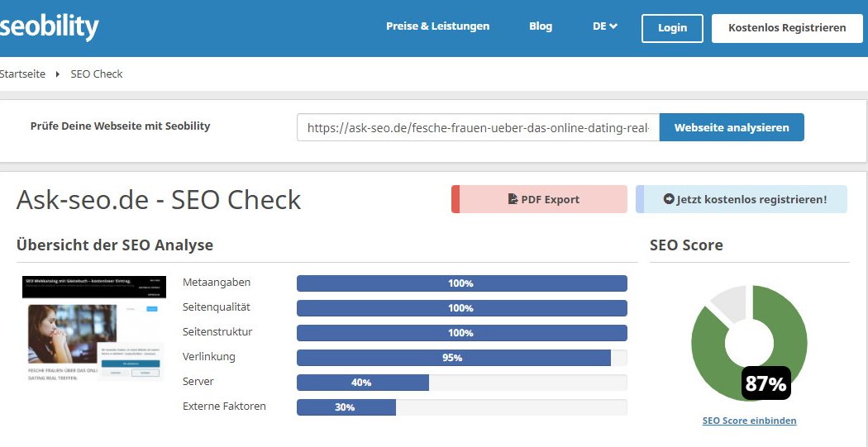868x447 pixels.
Task: Open the Blog menu item
Action: tap(541, 26)
